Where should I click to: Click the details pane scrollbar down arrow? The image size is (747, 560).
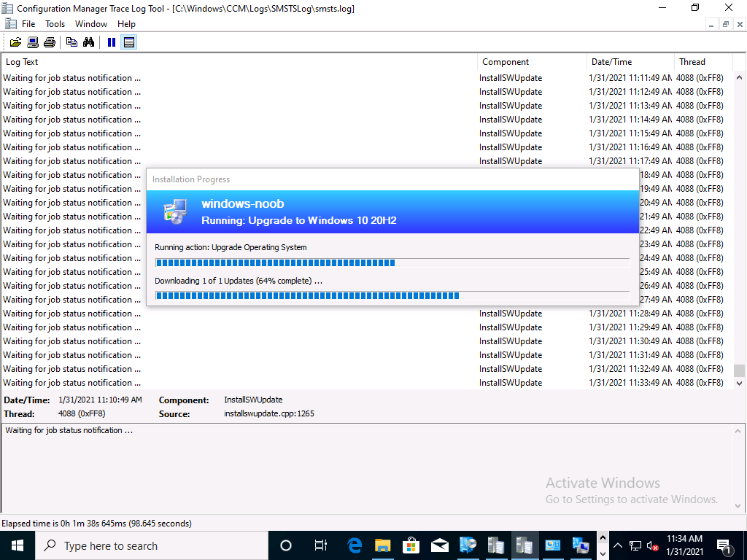740,506
